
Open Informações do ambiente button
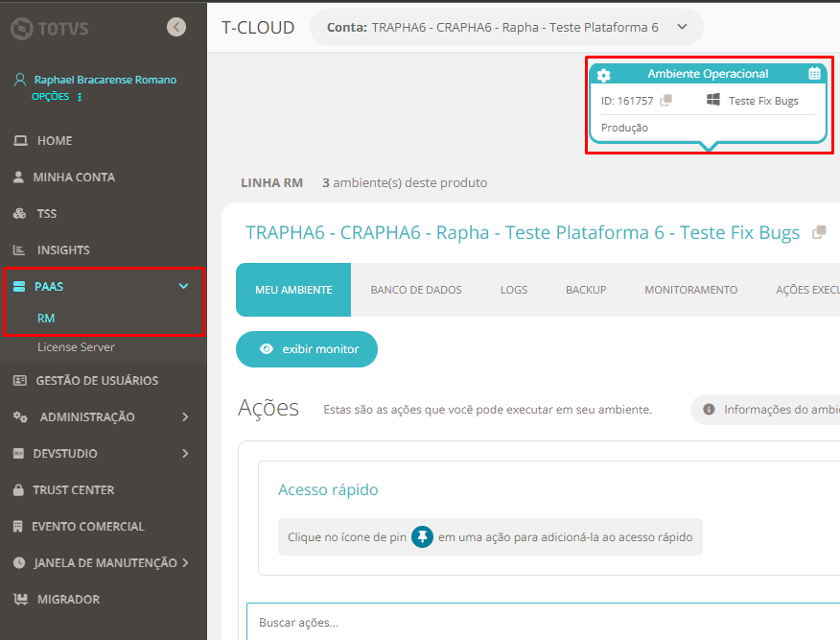pyautogui.click(x=765, y=410)
